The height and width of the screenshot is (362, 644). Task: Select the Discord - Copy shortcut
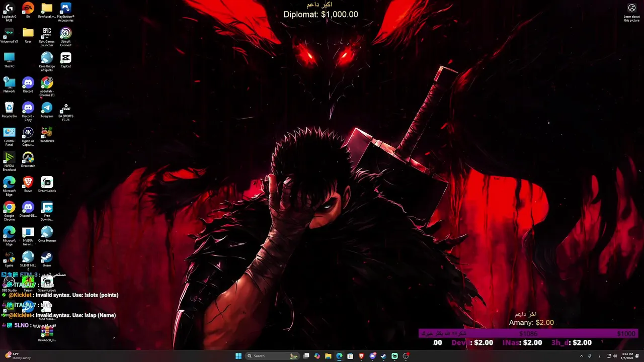point(28,112)
